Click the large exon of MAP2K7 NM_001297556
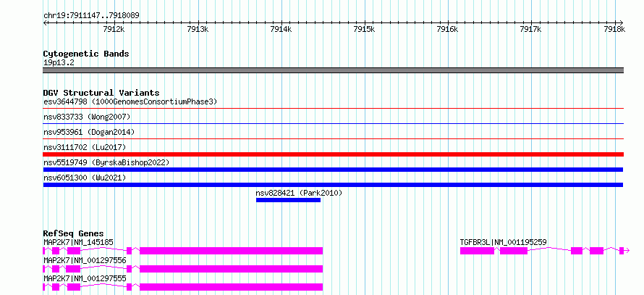Viewport: 644px width, 295px height. pyautogui.click(x=232, y=269)
